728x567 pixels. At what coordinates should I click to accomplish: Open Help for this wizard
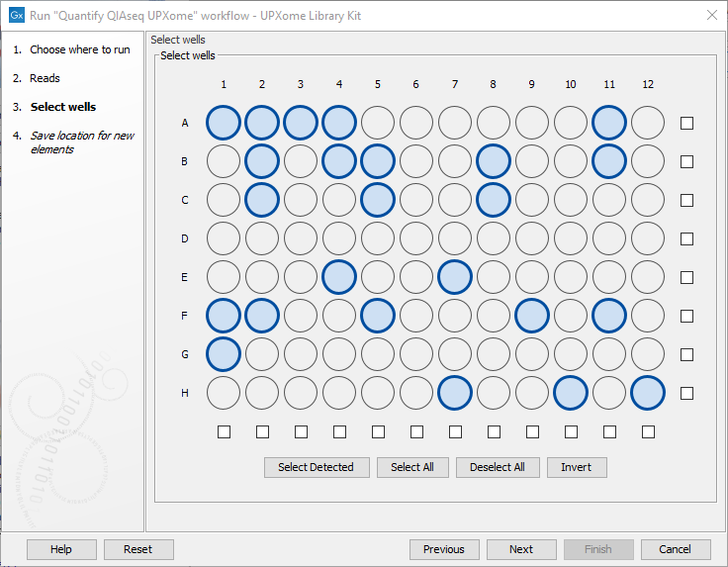pyautogui.click(x=61, y=549)
